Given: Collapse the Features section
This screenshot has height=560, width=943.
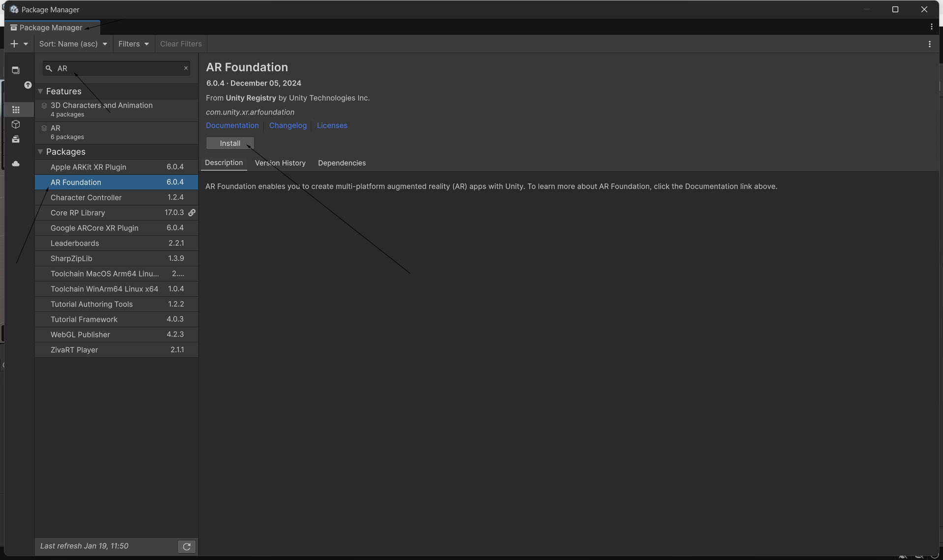Looking at the screenshot, I should tap(40, 91).
